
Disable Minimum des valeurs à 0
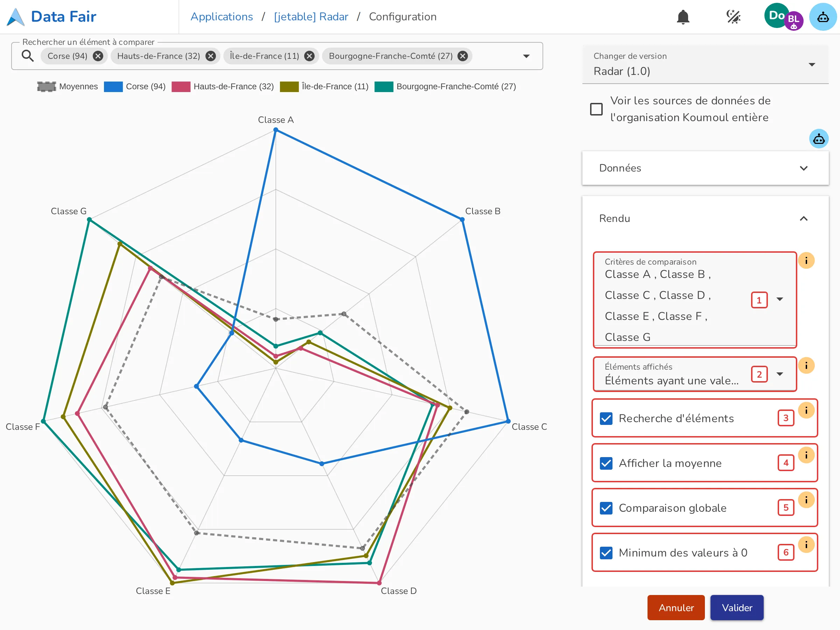tap(606, 553)
